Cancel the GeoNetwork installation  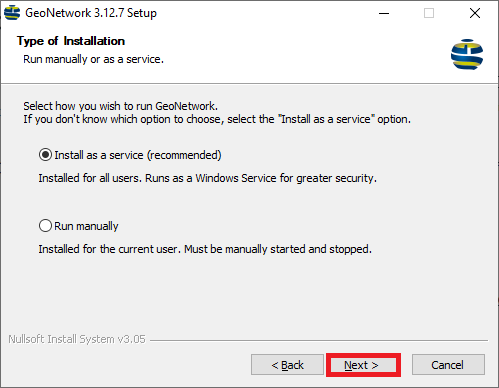pos(448,365)
